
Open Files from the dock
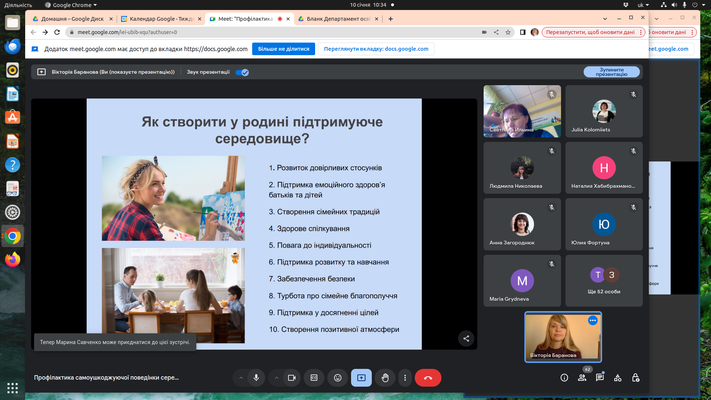pyautogui.click(x=12, y=23)
